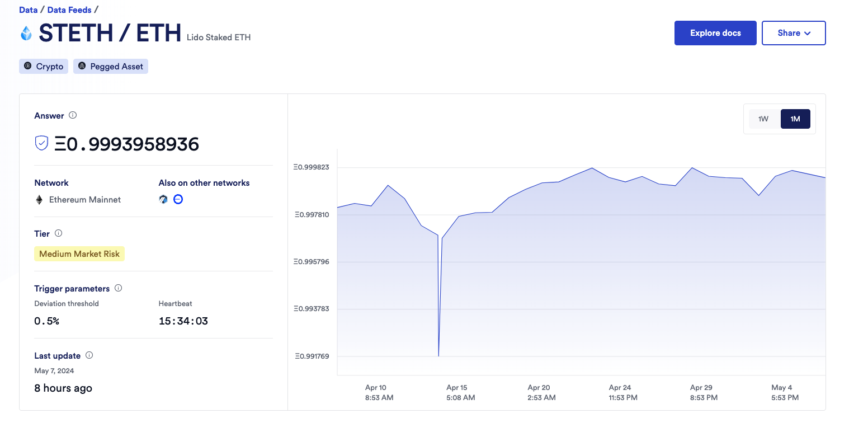Click the Ethereum Mainnet network name
The image size is (868, 437).
tap(85, 200)
